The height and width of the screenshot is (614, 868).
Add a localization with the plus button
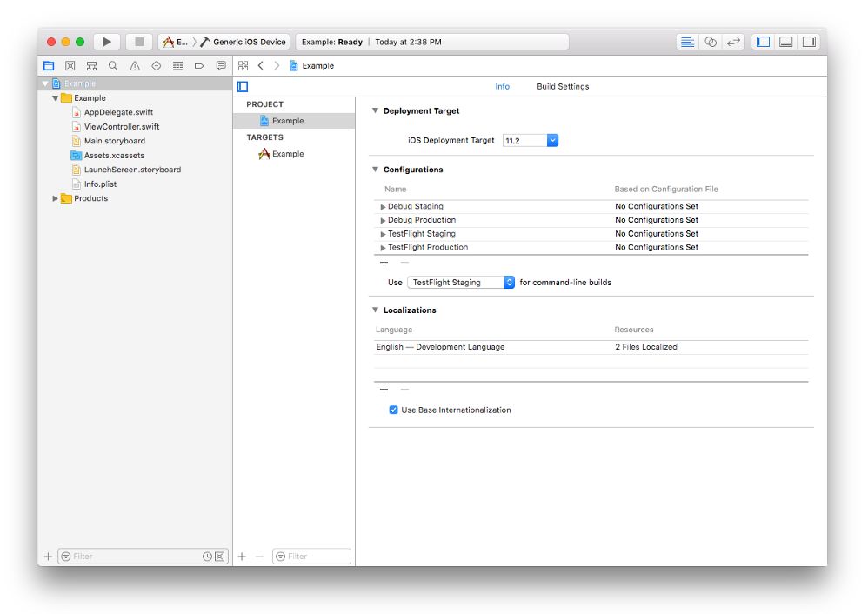pyautogui.click(x=384, y=390)
